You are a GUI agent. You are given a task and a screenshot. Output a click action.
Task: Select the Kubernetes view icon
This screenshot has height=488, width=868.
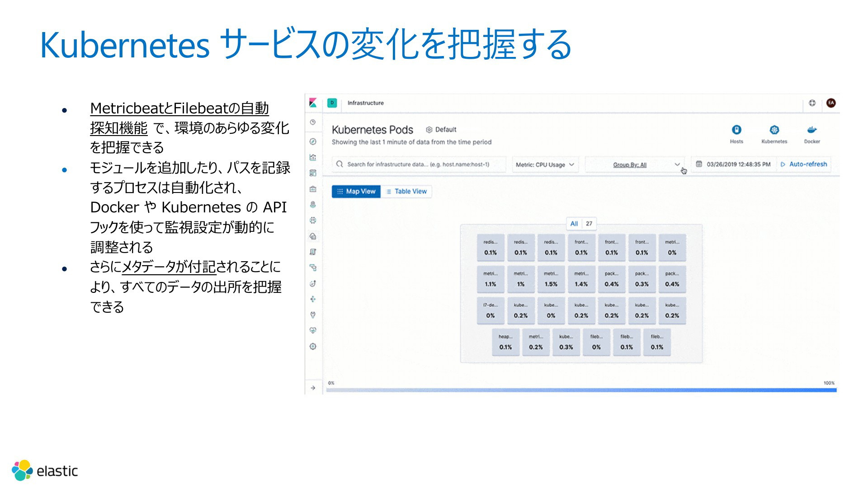[x=774, y=134]
